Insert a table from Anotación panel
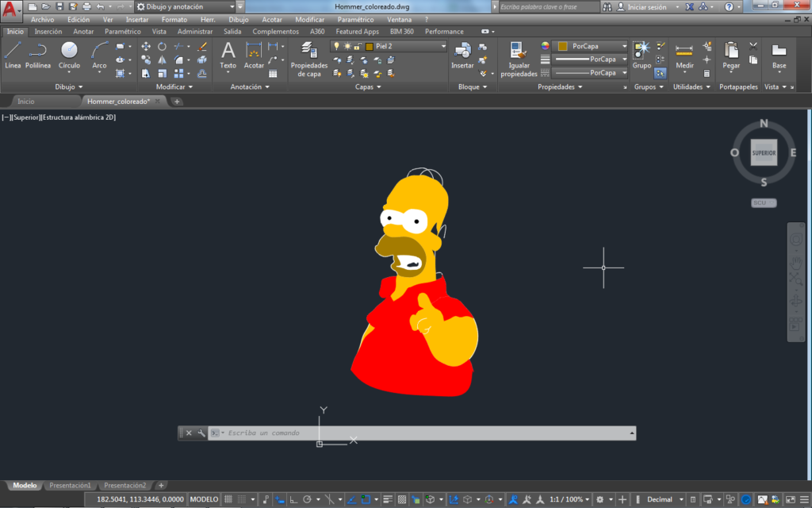812x508 pixels. (273, 74)
